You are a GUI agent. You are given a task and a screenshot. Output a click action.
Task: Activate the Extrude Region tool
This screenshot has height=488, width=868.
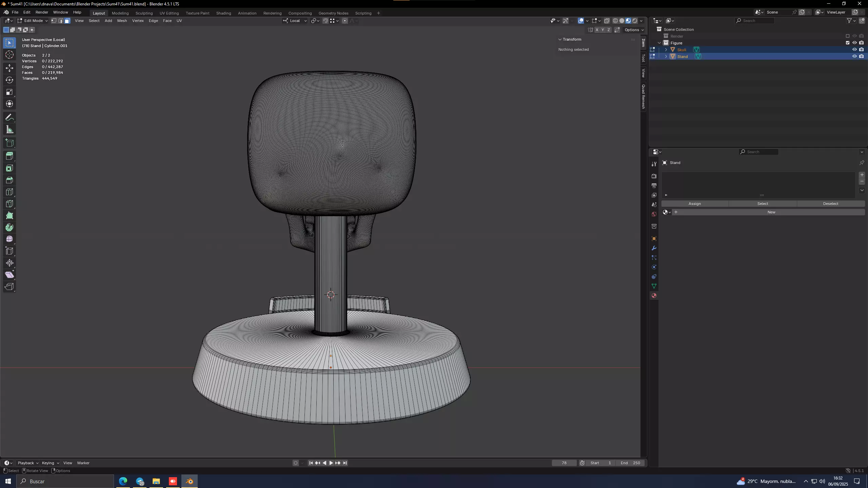[x=9, y=156]
